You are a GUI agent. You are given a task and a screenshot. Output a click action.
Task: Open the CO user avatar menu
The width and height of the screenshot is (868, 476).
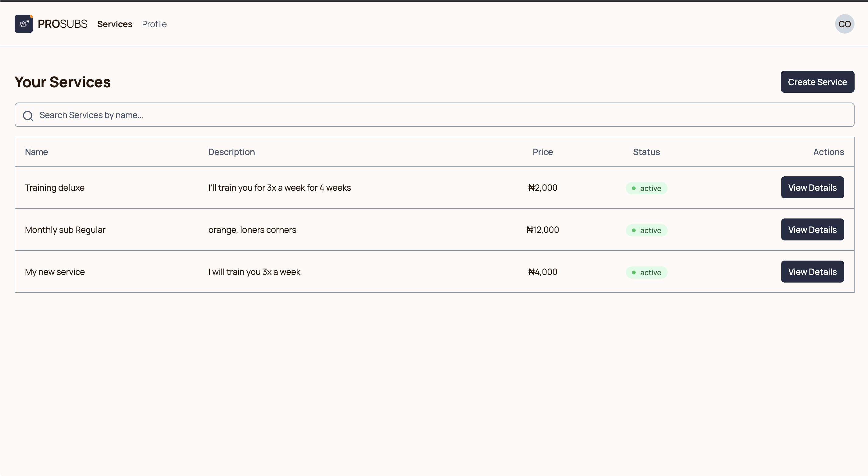coord(845,24)
